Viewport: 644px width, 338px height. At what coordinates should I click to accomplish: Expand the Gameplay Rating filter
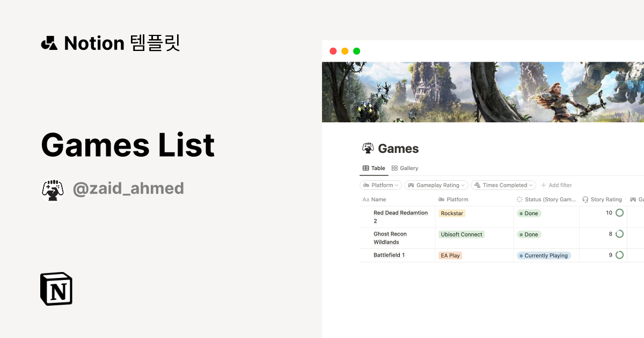click(x=436, y=185)
